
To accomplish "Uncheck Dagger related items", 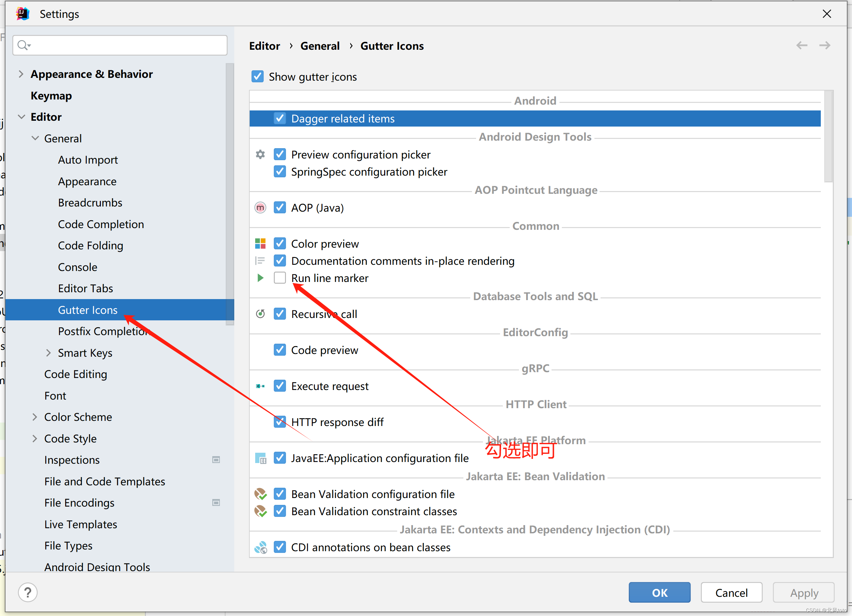I will (280, 118).
